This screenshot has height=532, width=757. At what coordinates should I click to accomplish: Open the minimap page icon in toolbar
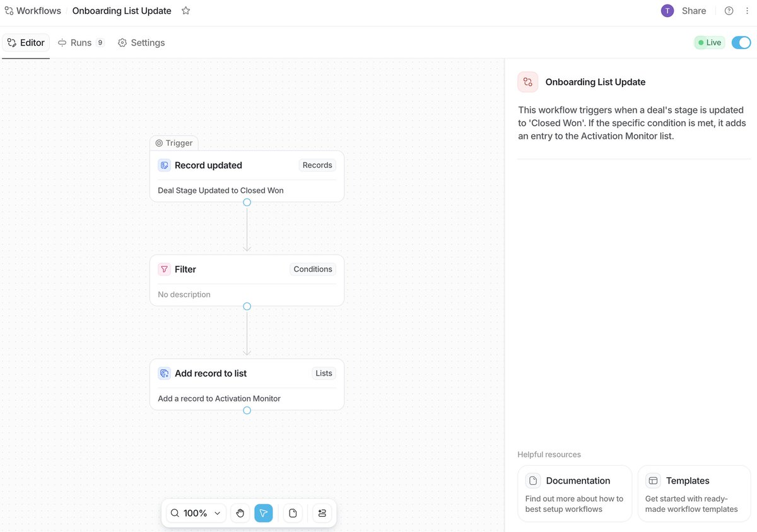tap(293, 512)
